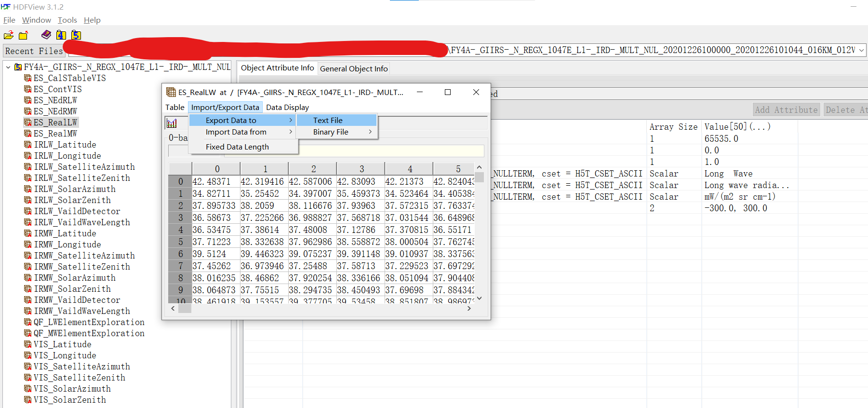
Task: Switch to Object Attribute Info tab
Action: 277,68
